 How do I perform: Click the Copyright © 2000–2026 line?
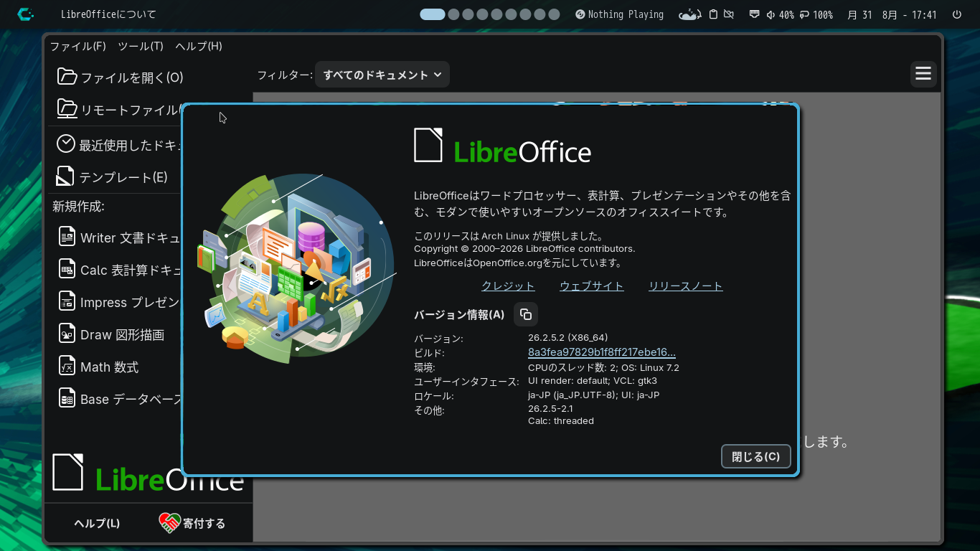(x=524, y=249)
